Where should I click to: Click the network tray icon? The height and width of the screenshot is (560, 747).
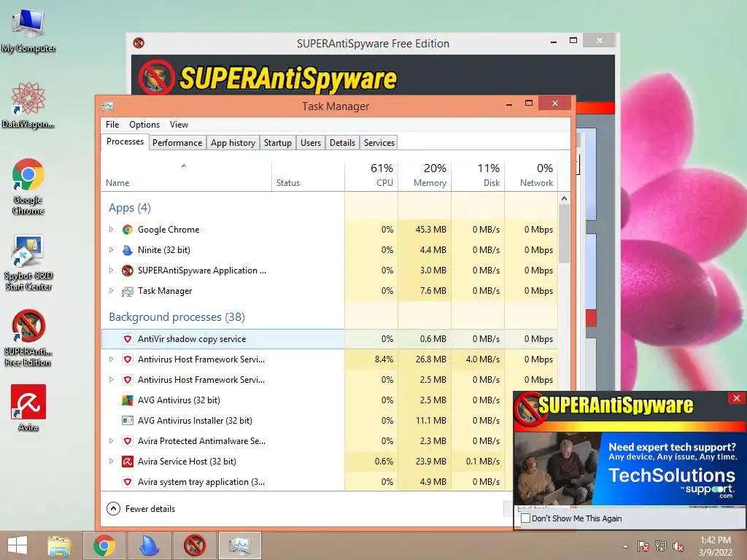(661, 546)
